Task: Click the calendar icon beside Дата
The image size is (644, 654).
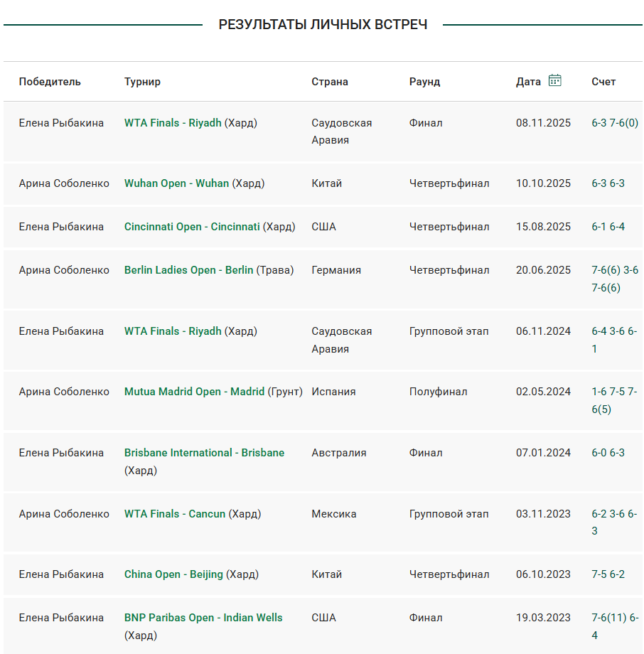Action: (555, 81)
